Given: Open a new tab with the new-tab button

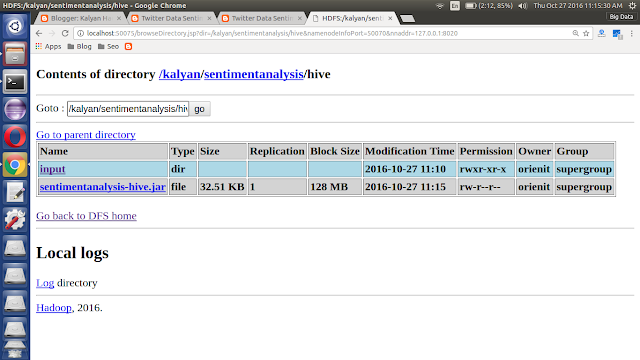Looking at the screenshot, I should pos(407,18).
